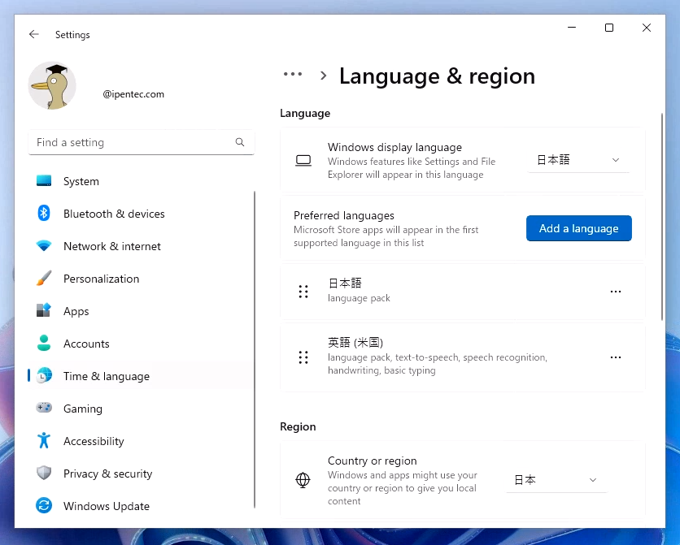Screen dimensions: 680x545
Task: Select Apps in the sidebar
Action: (76, 311)
